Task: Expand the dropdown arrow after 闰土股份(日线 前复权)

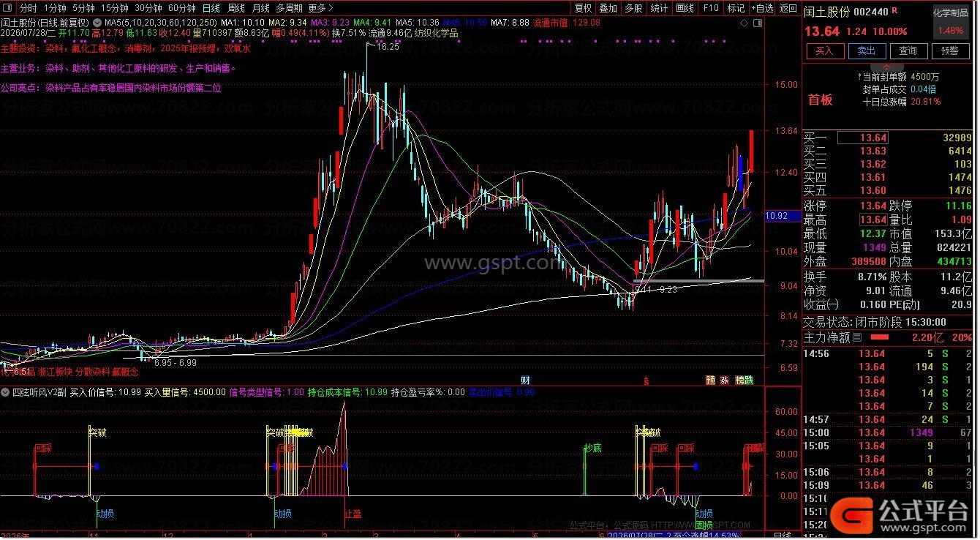Action: coord(97,23)
